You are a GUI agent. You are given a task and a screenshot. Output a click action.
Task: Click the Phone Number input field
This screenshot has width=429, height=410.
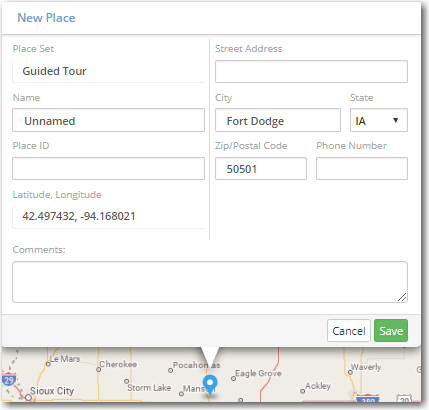pos(362,169)
